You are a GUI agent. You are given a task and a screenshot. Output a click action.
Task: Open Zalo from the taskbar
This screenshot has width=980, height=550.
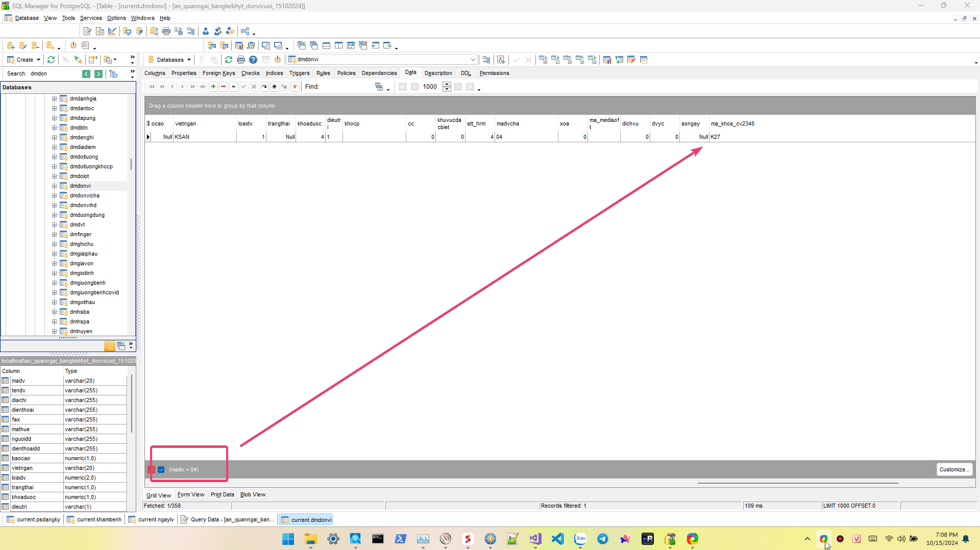tap(580, 539)
